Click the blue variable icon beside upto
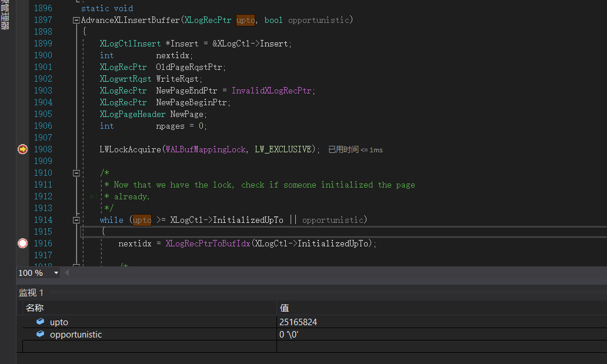 39,322
